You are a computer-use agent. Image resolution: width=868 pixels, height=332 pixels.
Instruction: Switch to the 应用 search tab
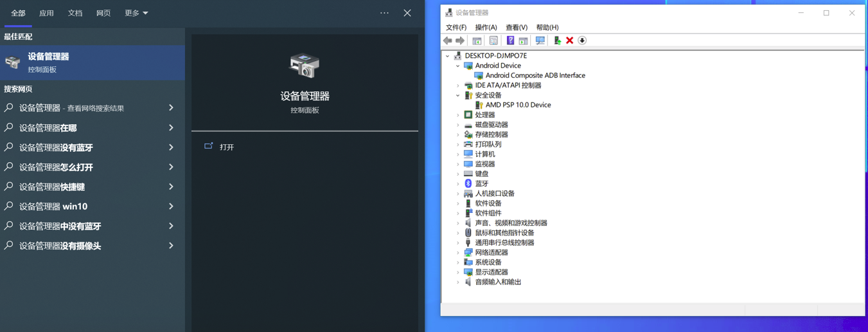(x=46, y=13)
